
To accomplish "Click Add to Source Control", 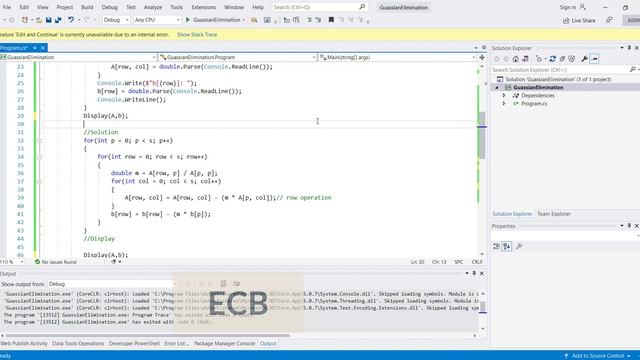I will (x=598, y=356).
